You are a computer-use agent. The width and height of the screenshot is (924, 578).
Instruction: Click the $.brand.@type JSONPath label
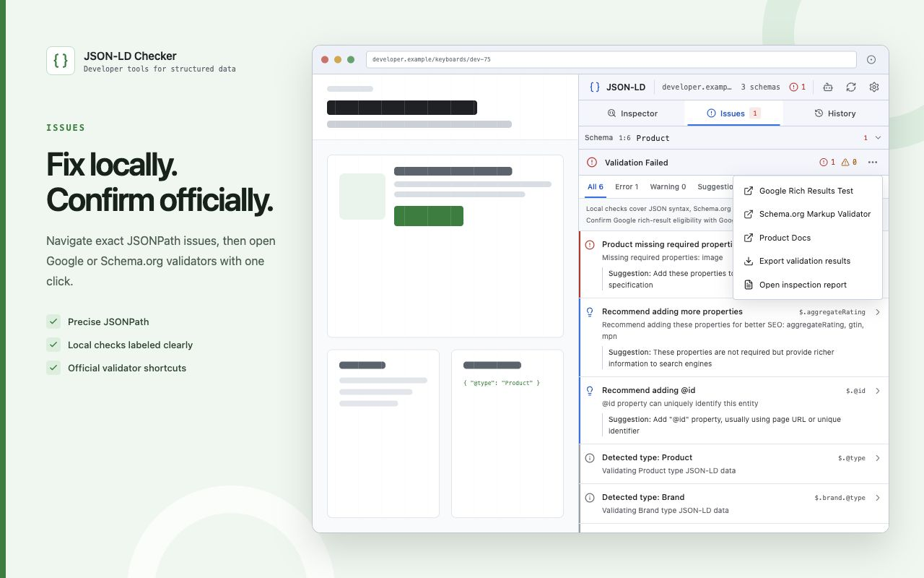pos(840,498)
